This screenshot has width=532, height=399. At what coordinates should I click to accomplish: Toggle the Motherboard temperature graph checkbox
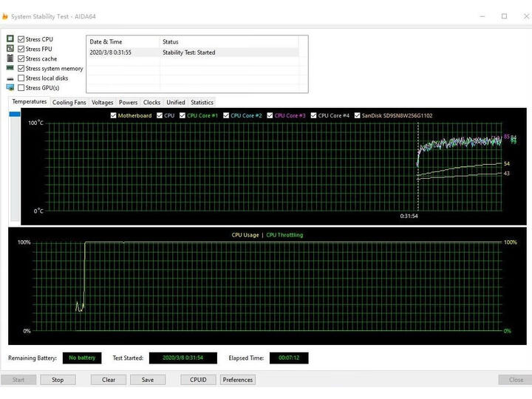coord(113,115)
